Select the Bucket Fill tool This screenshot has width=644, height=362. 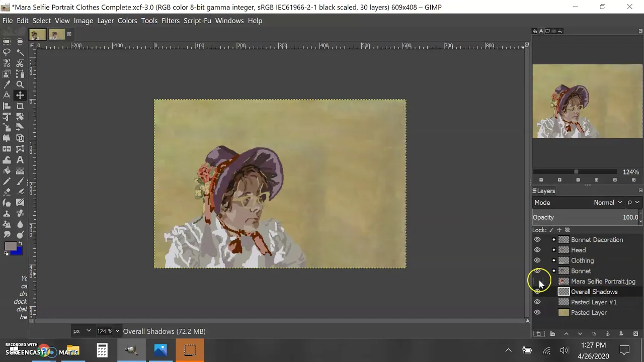[x=7, y=170]
